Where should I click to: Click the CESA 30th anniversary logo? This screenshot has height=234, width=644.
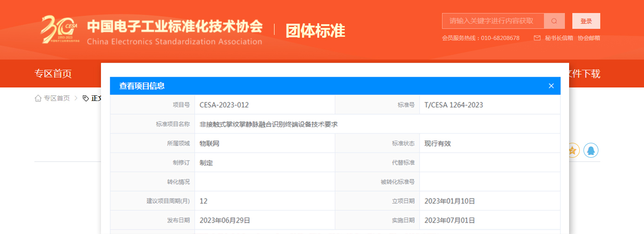(x=59, y=29)
